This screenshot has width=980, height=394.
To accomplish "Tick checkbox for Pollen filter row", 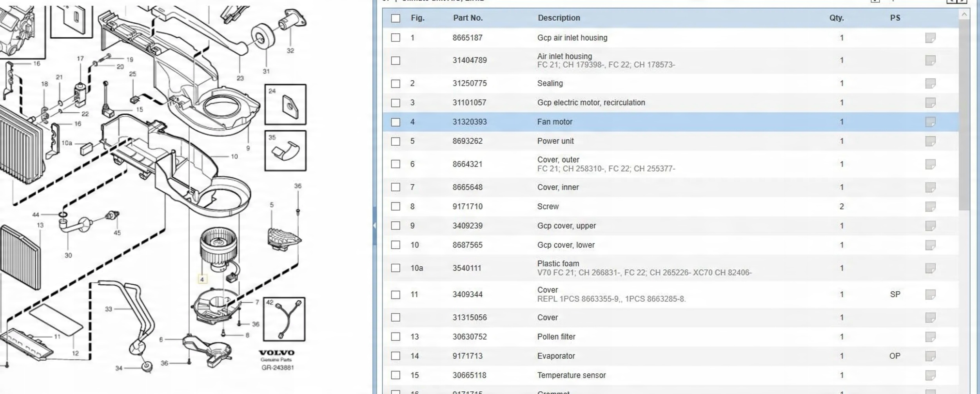I will (x=396, y=336).
